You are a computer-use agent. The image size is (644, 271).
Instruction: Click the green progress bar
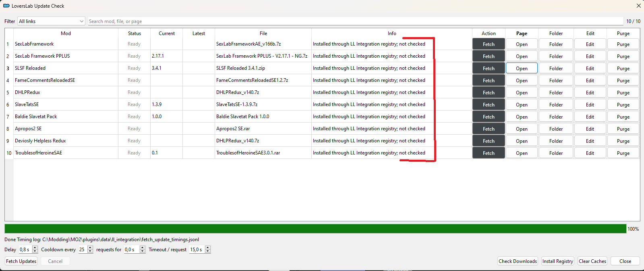tap(315, 229)
